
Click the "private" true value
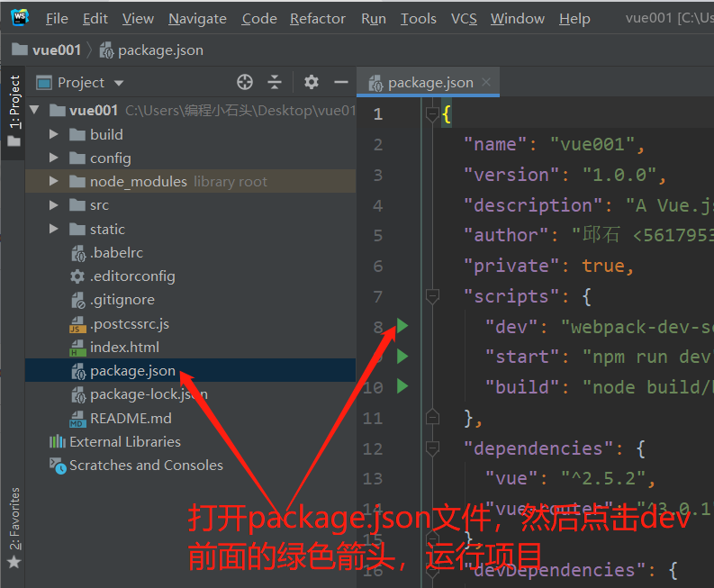coord(603,266)
